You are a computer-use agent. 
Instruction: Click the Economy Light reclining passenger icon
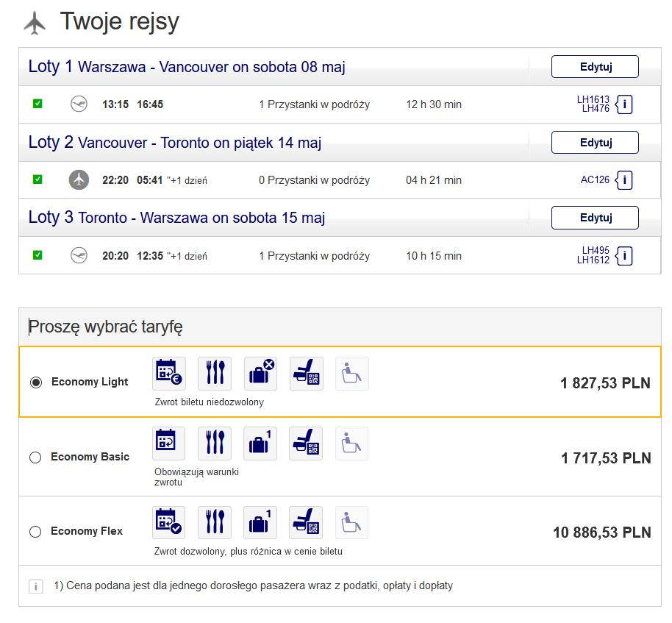click(352, 373)
